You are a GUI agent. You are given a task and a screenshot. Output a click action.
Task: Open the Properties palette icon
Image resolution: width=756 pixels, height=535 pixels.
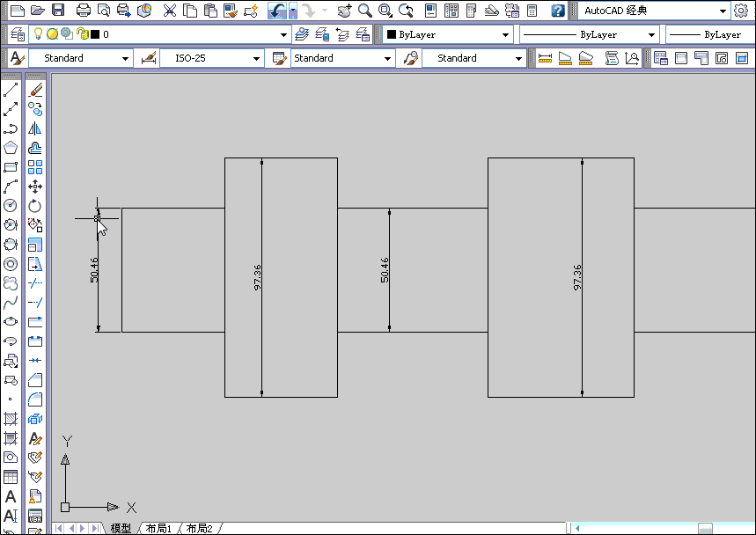click(430, 11)
